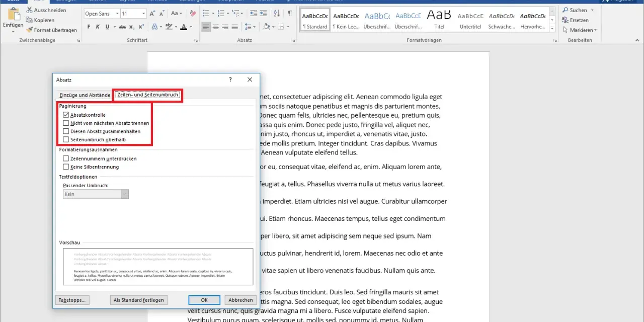Click Als Standard festlegen button

[x=139, y=300]
